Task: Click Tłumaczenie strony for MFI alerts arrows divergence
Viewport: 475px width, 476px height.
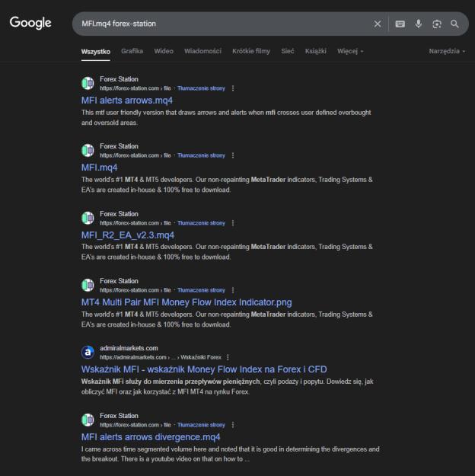Action: point(201,425)
